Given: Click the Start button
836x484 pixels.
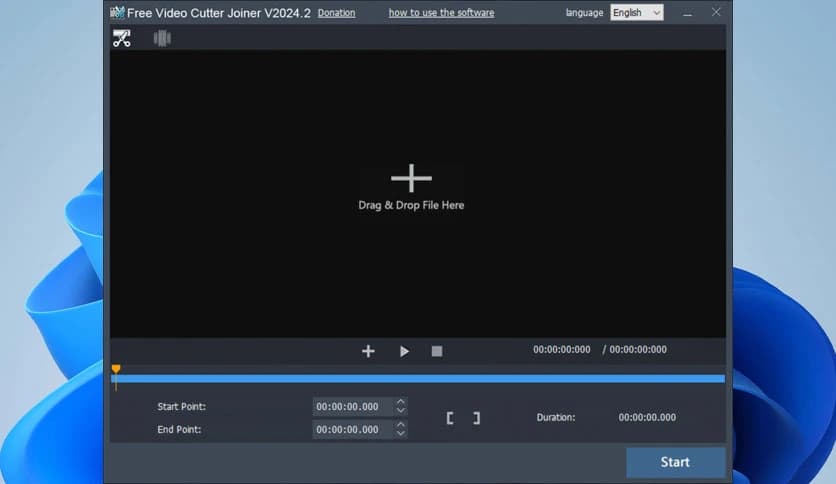Looking at the screenshot, I should (676, 462).
